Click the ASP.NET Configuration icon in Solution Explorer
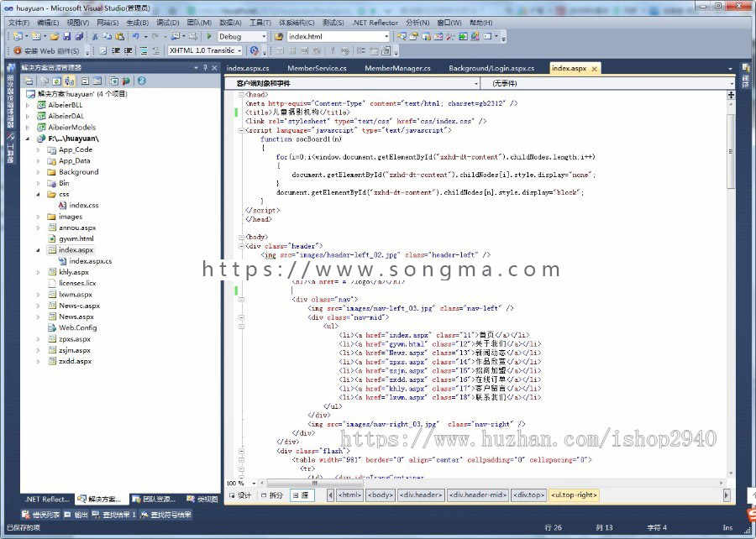Screen dimensions: 756x539 click(126, 81)
